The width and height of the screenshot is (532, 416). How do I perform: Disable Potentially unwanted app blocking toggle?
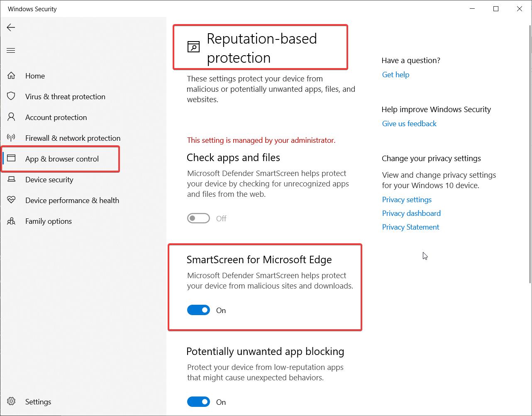tap(198, 402)
